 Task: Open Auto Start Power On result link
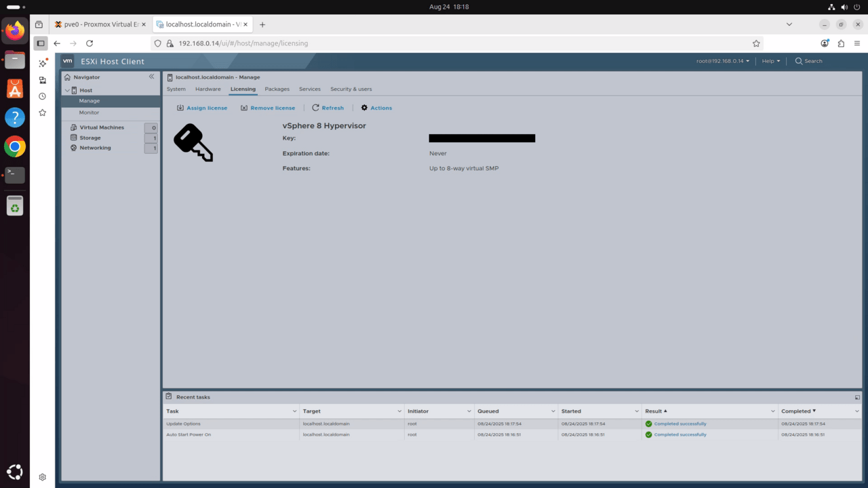click(680, 434)
